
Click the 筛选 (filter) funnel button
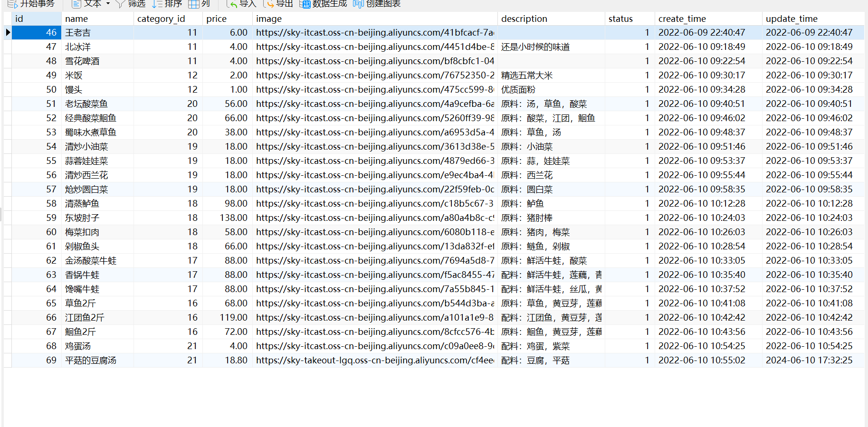coord(131,4)
